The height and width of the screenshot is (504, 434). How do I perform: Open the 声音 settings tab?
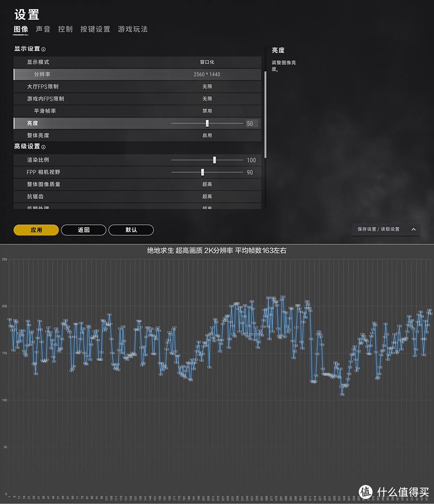point(43,29)
